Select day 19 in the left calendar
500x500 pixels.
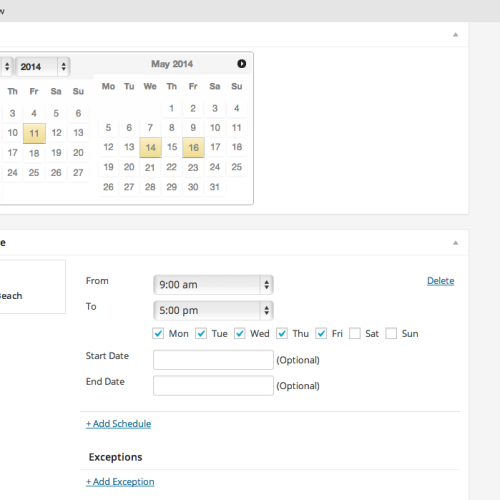[x=56, y=153]
